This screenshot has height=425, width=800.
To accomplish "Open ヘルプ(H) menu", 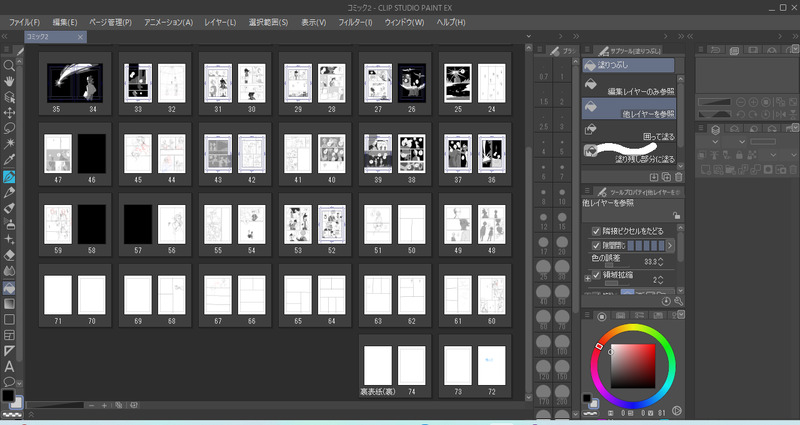I will tap(451, 22).
